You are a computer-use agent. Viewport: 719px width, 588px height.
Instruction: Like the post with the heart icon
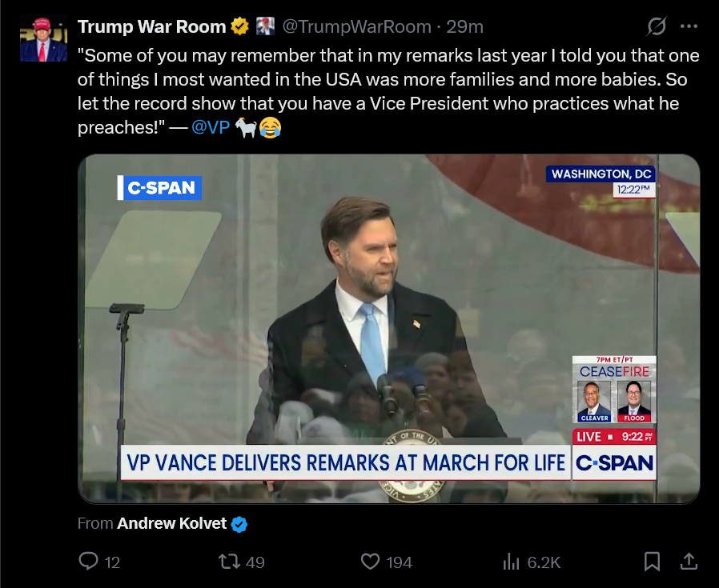(370, 562)
